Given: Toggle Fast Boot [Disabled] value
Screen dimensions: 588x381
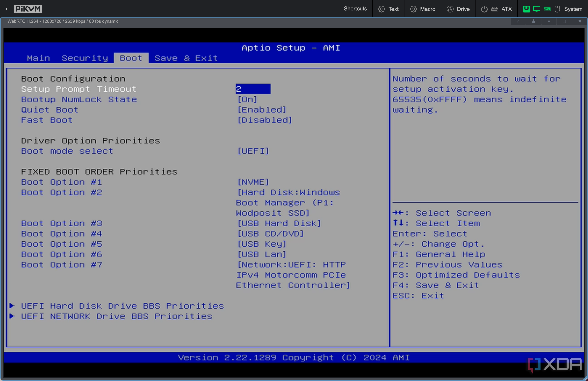Looking at the screenshot, I should pos(265,120).
